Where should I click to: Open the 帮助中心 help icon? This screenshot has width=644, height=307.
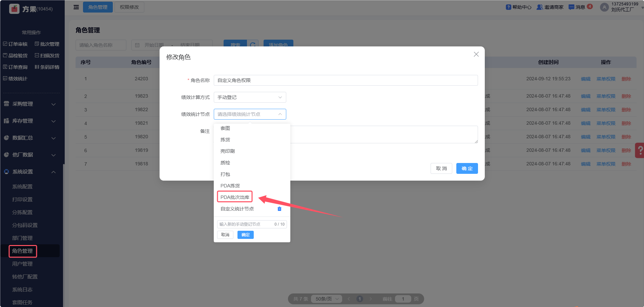pyautogui.click(x=508, y=7)
